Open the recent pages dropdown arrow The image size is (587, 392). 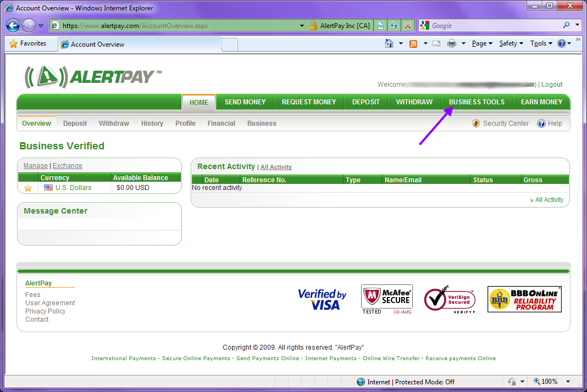click(41, 26)
